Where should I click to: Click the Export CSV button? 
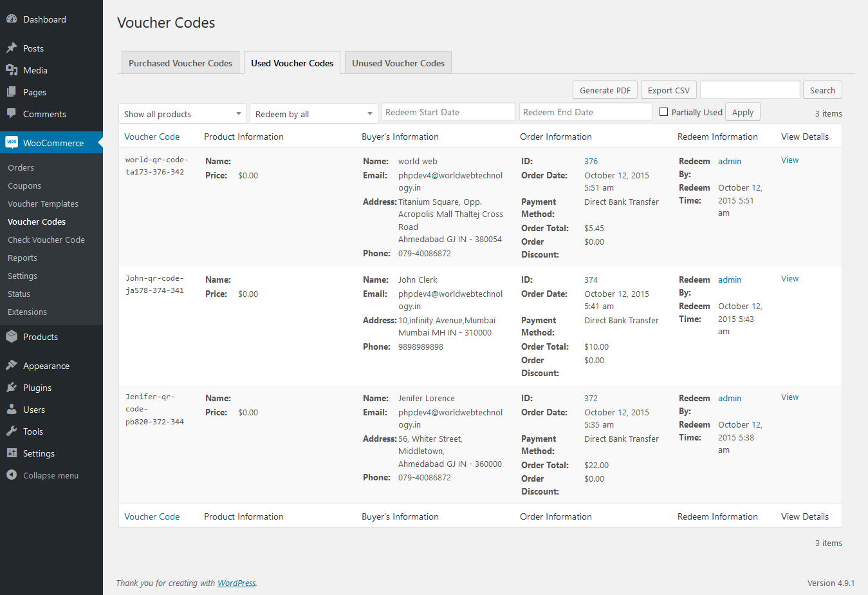669,90
